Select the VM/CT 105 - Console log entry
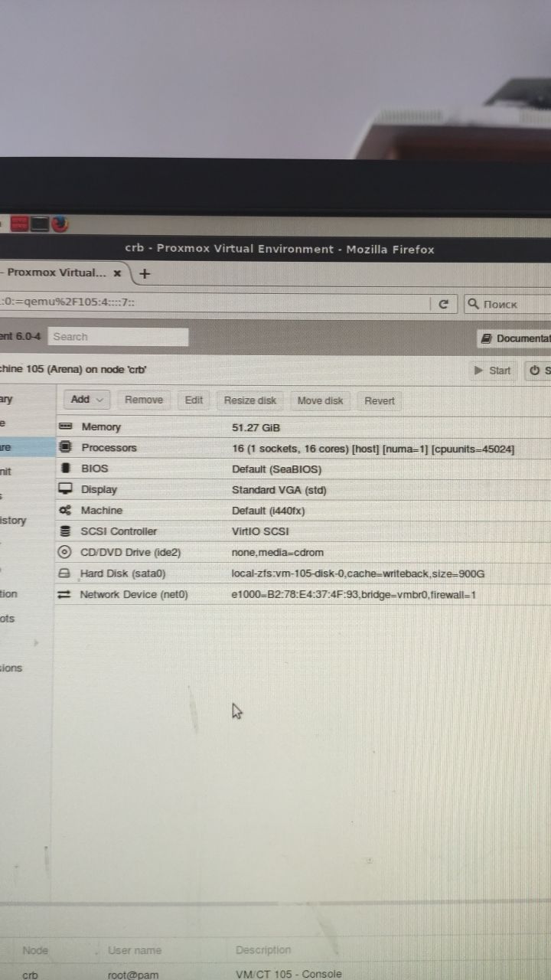The height and width of the screenshot is (980, 551). pos(289,975)
